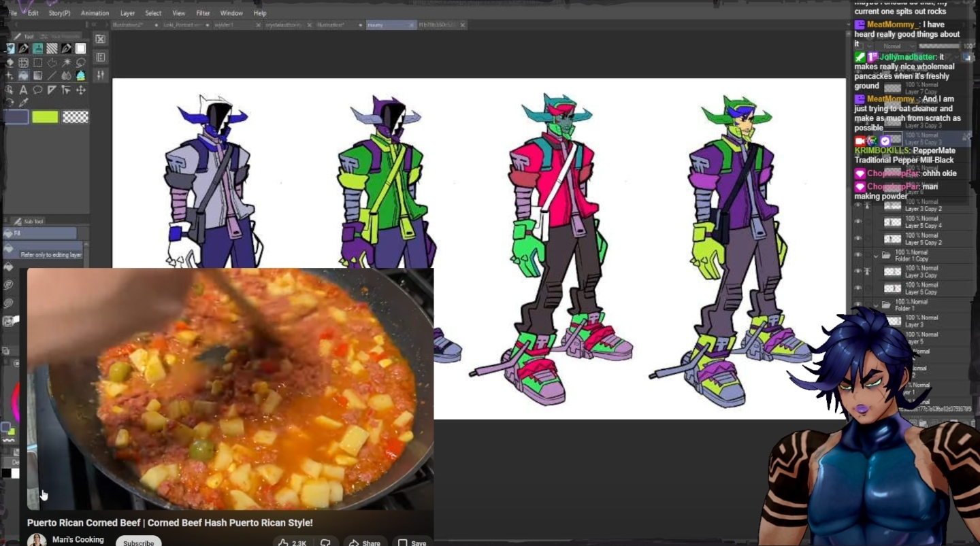
Task: Select the Text tool marked A
Action: [23, 90]
